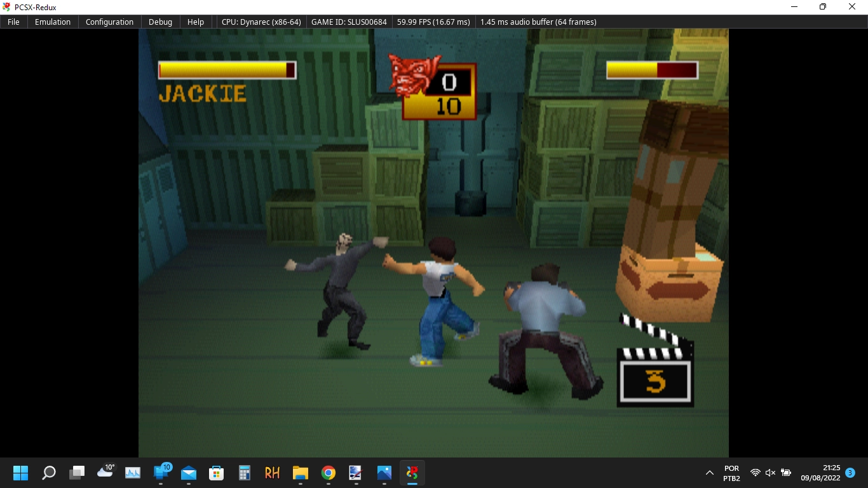The image size is (868, 488).
Task: Click the POR PTB2 language indicator
Action: [731, 473]
